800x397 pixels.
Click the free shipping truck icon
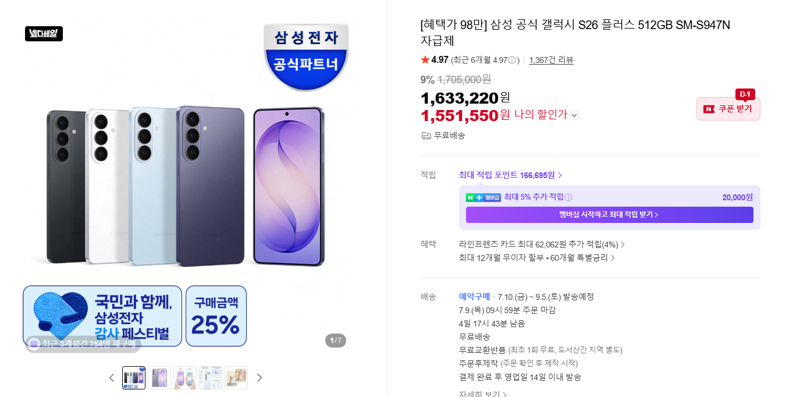pos(426,136)
